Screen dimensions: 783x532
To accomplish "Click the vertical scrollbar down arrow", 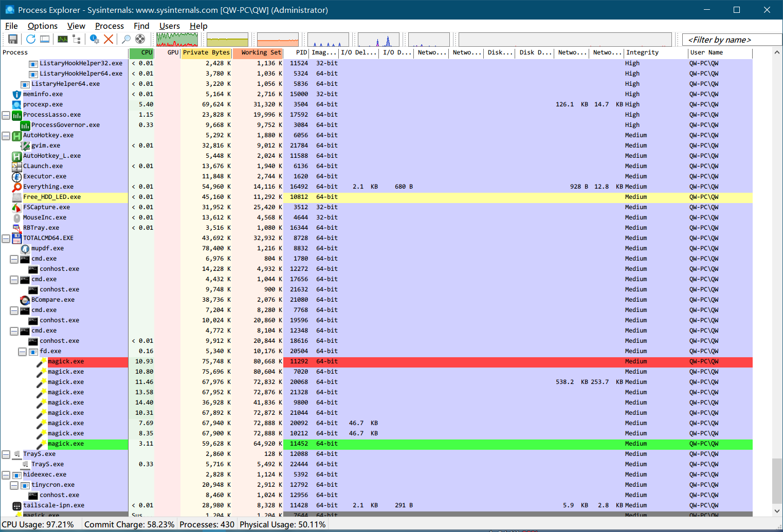I will point(777,511).
